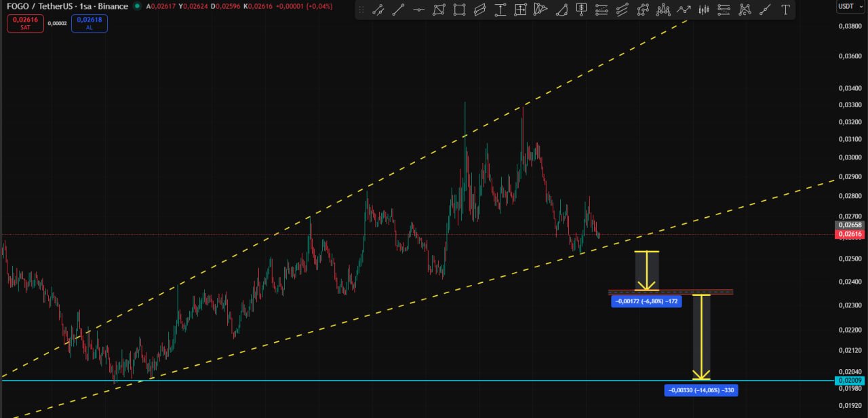868x418 pixels.
Task: Click the -14,06% measurement label
Action: click(x=701, y=390)
